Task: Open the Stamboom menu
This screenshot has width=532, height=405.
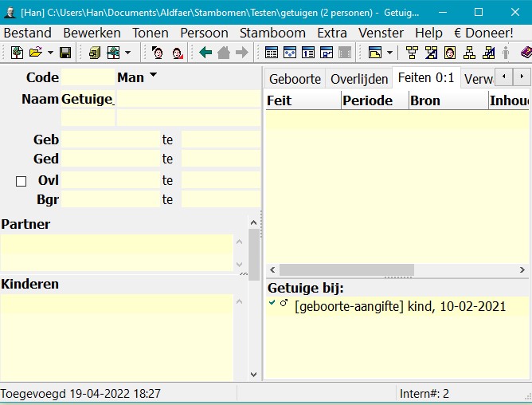Action: [x=272, y=33]
